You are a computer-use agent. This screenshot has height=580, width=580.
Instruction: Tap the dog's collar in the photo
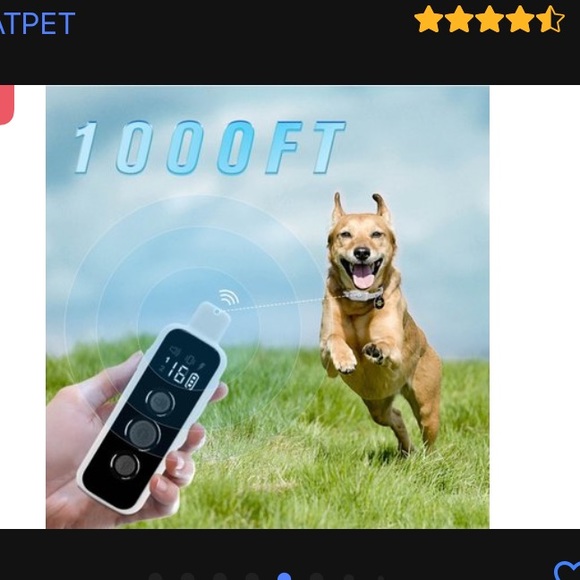364,296
